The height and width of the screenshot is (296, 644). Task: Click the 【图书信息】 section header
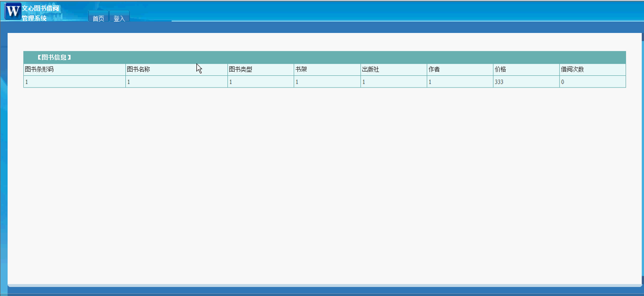[54, 57]
